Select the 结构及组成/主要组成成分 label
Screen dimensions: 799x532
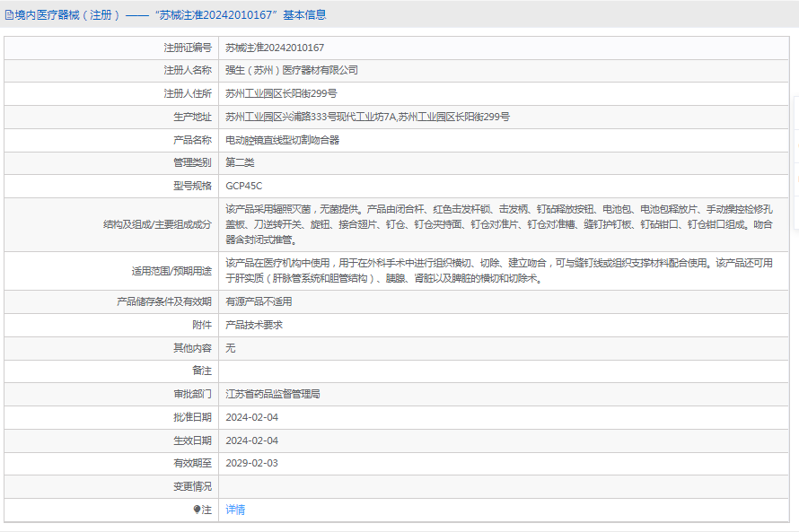pos(157,224)
